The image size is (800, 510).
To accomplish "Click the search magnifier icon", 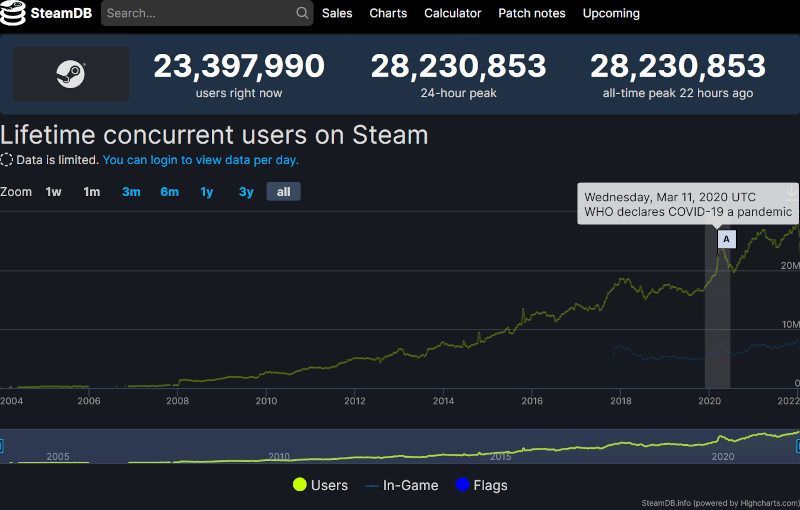I will coord(302,13).
